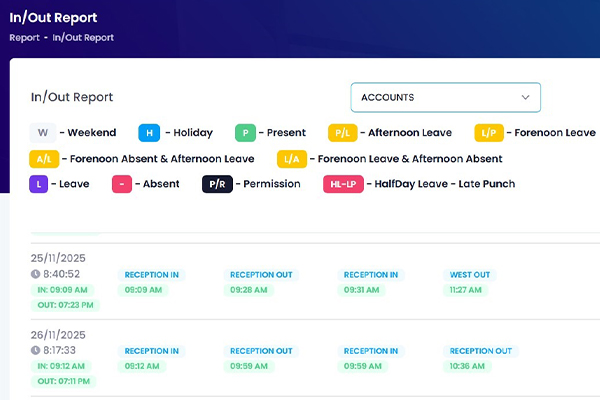600x400 pixels.
Task: Click the blue H Holiday badge
Action: (149, 133)
